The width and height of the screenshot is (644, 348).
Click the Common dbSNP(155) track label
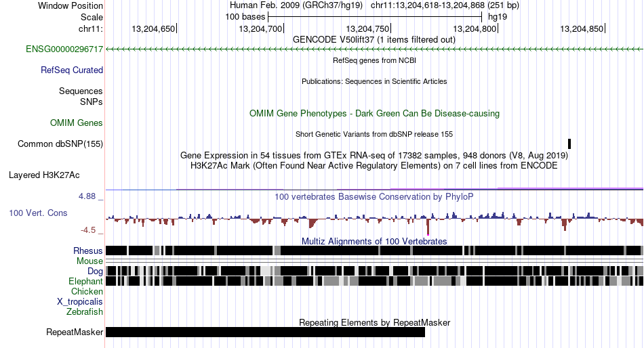click(60, 144)
